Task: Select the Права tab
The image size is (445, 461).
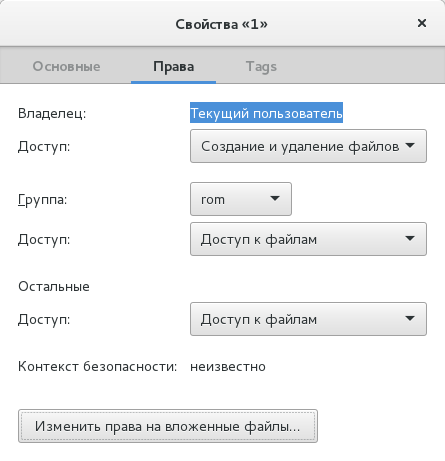Action: 173,66
